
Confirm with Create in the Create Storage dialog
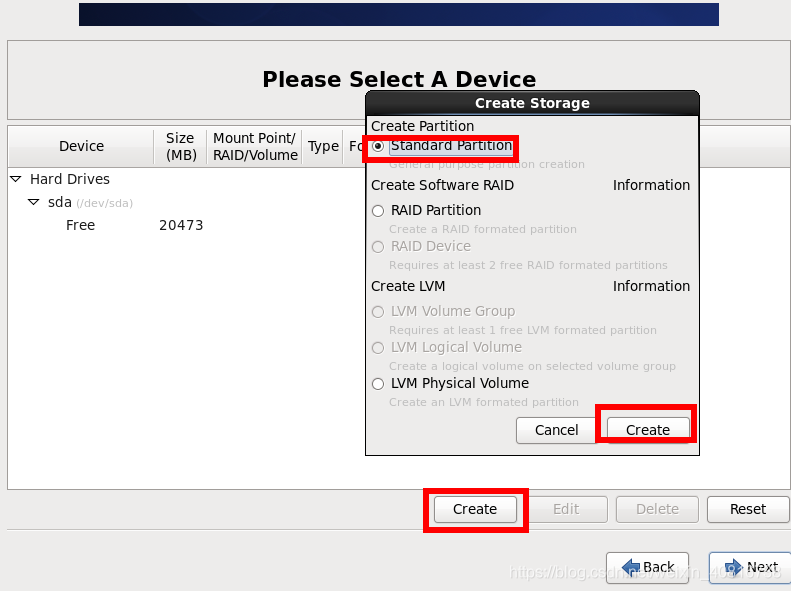click(648, 430)
